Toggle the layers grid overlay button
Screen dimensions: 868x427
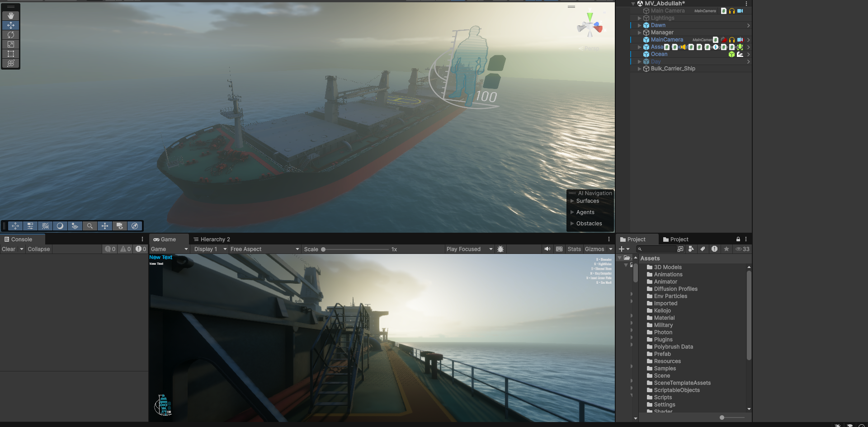click(x=75, y=226)
